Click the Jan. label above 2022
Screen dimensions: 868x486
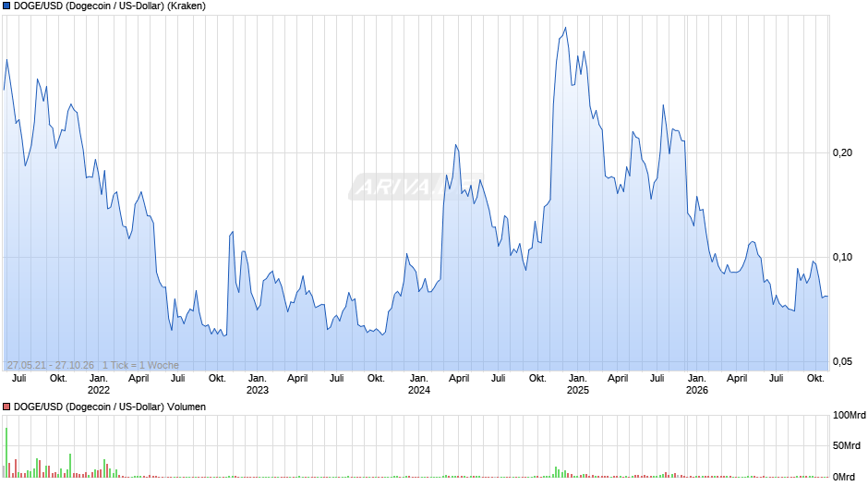pos(99,379)
